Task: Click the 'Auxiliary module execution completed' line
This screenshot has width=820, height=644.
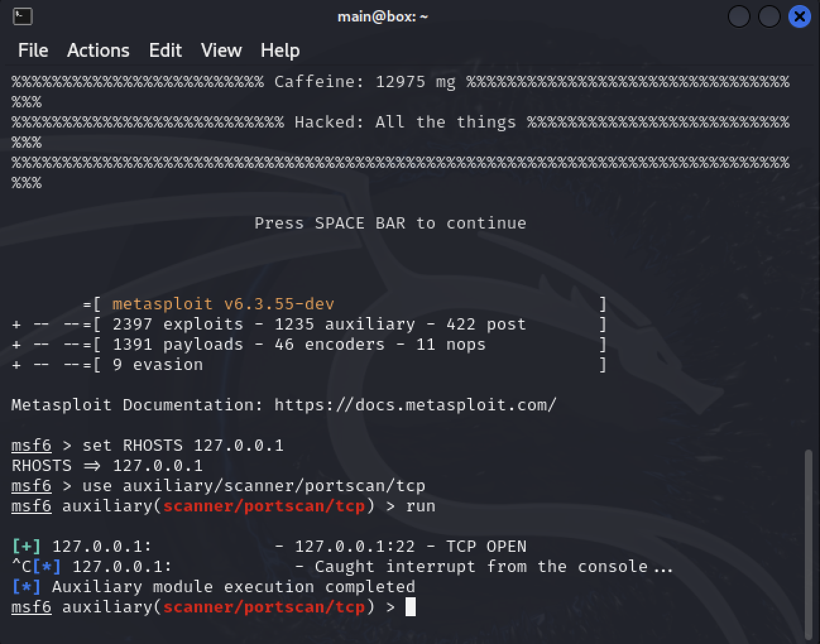Action: tap(233, 587)
